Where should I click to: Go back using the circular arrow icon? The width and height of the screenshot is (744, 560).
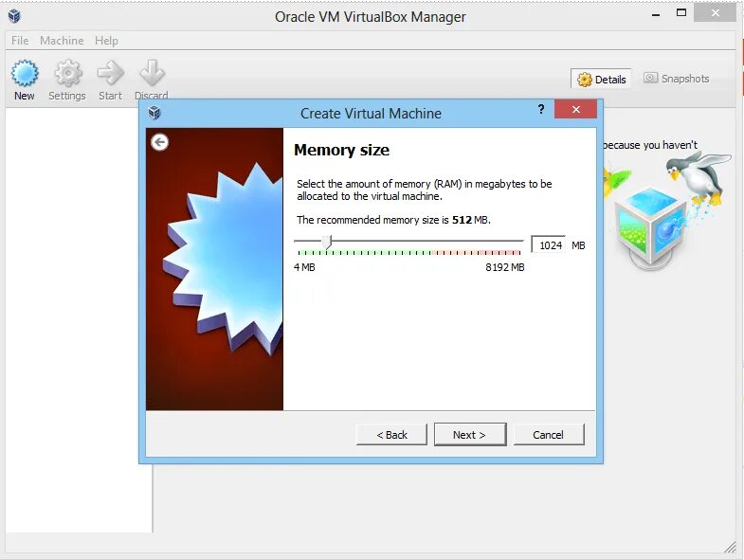tap(160, 142)
